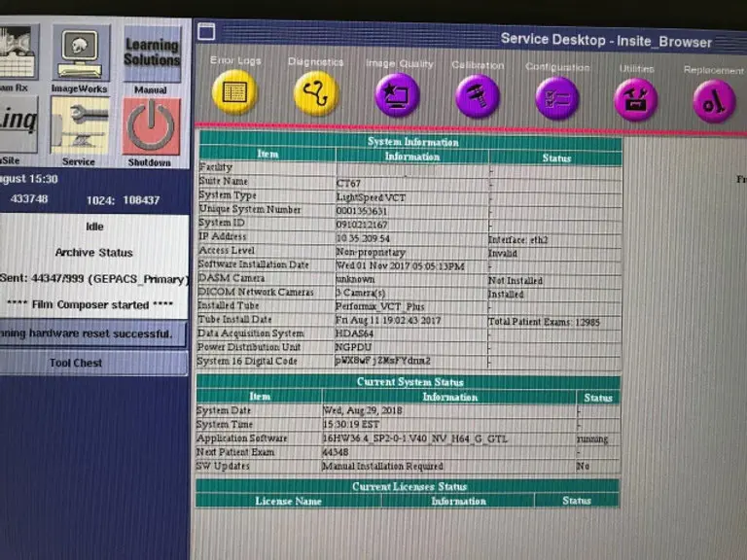Screen dimensions: 747x560
Task: Select the System Type value LightSpeed VCT
Action: tap(371, 197)
